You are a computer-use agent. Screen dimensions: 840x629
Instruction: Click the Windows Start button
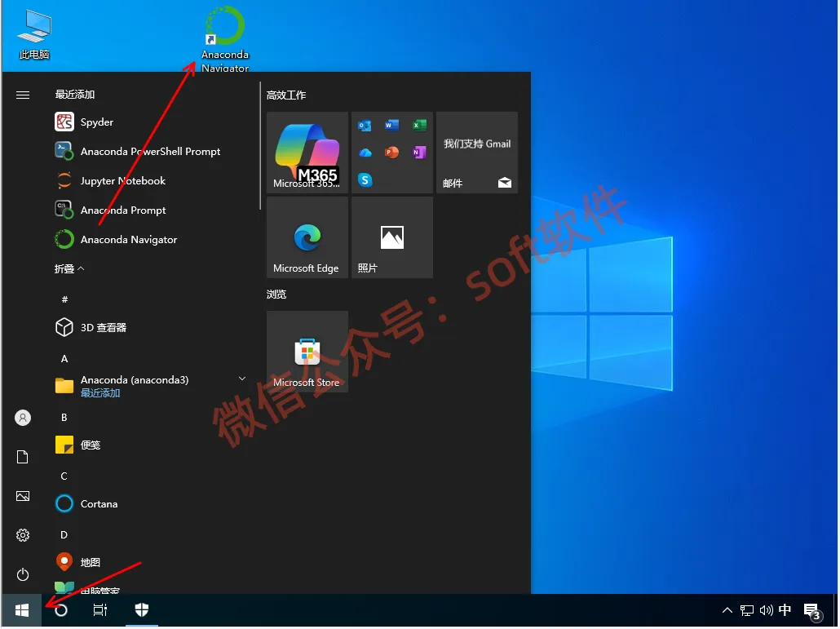(x=22, y=610)
